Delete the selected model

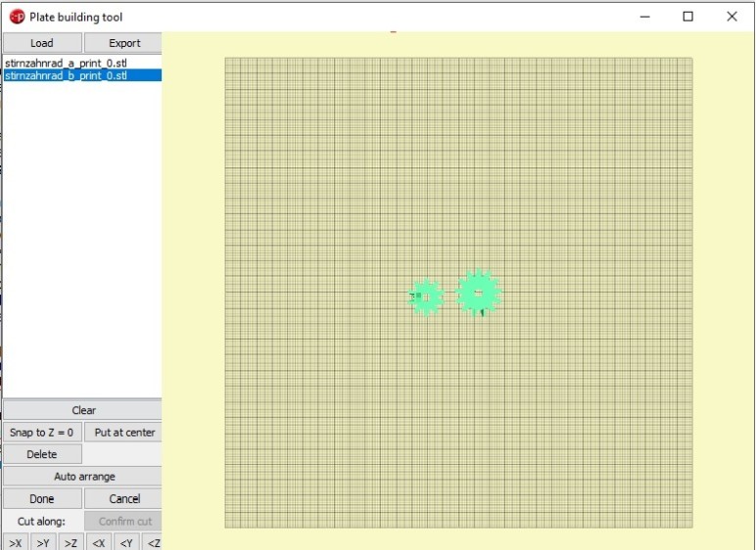(x=41, y=454)
